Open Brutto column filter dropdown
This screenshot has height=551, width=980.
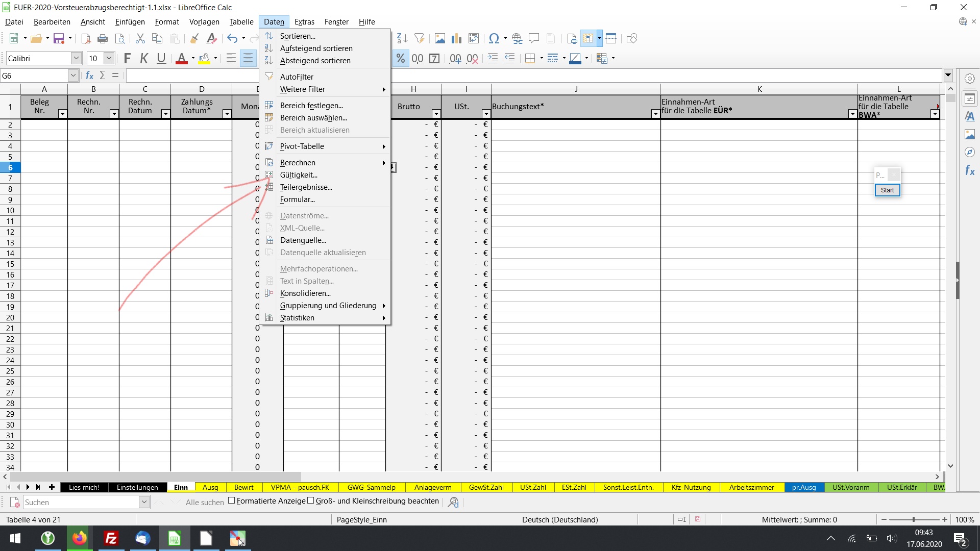[x=436, y=114]
